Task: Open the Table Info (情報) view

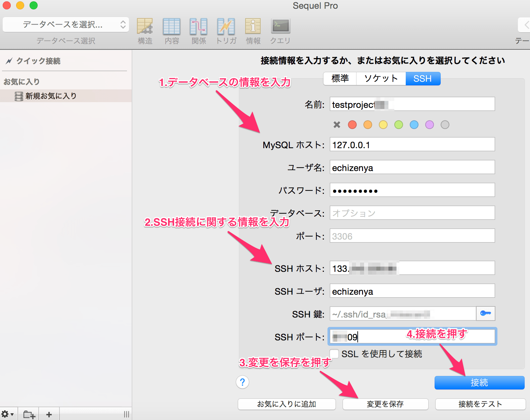Action: (253, 31)
